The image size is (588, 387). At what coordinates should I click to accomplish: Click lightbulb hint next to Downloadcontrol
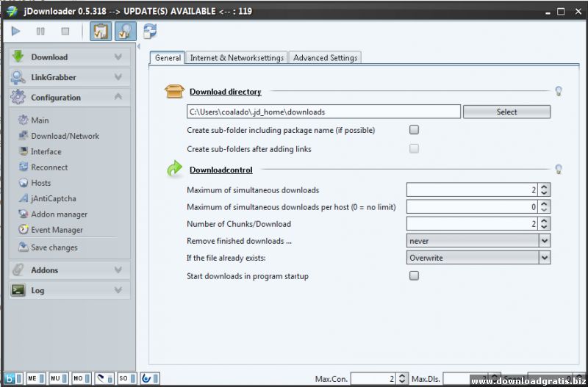click(559, 169)
